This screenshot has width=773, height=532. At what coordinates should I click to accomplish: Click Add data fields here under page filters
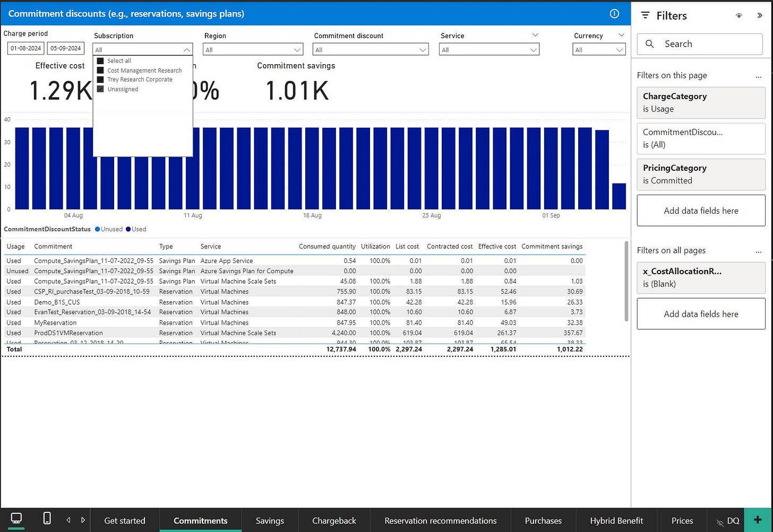pos(701,211)
